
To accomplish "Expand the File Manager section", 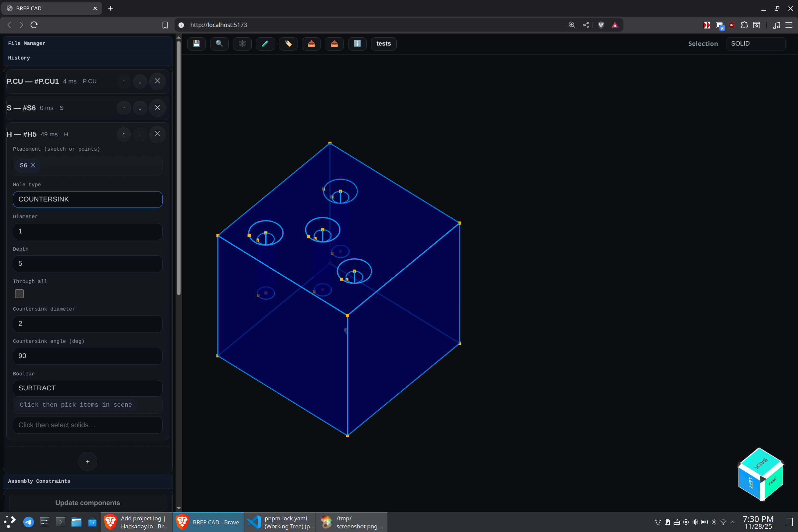I will coord(27,43).
